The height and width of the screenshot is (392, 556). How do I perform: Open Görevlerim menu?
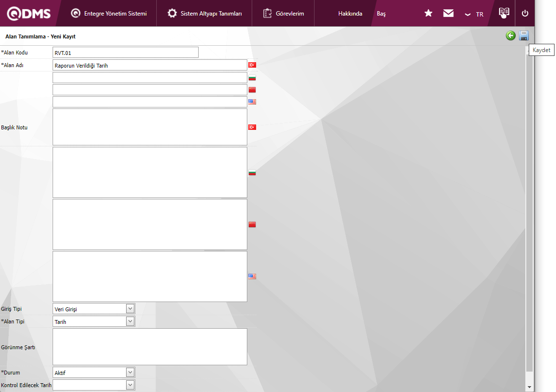[283, 14]
